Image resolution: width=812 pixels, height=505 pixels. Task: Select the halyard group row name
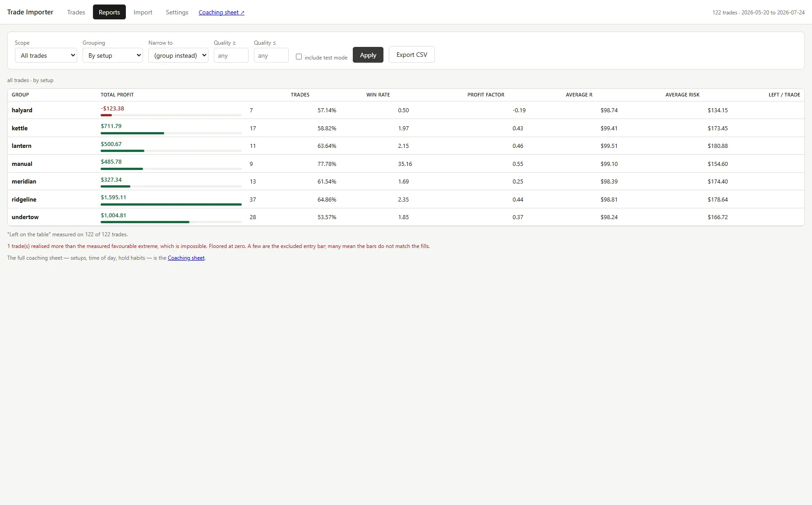click(x=22, y=110)
